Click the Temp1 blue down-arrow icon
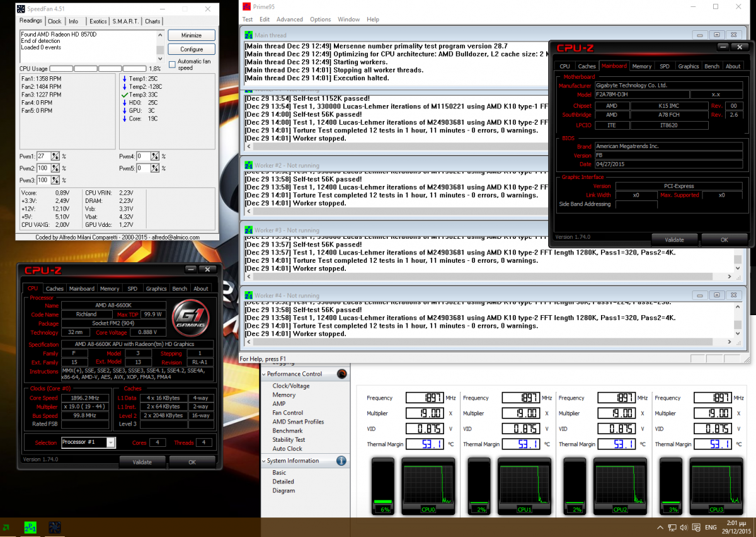Image resolution: width=756 pixels, height=537 pixels. tap(125, 78)
